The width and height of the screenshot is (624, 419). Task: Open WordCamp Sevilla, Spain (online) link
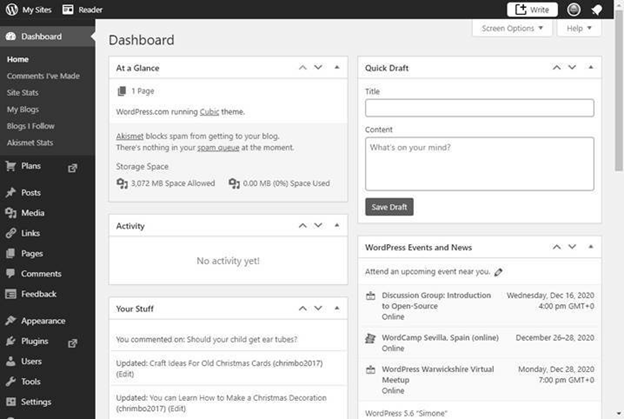click(440, 338)
